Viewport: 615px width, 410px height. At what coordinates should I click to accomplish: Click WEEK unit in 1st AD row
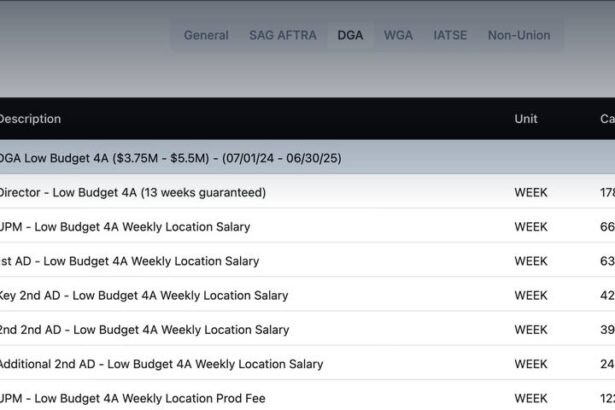pos(531,261)
